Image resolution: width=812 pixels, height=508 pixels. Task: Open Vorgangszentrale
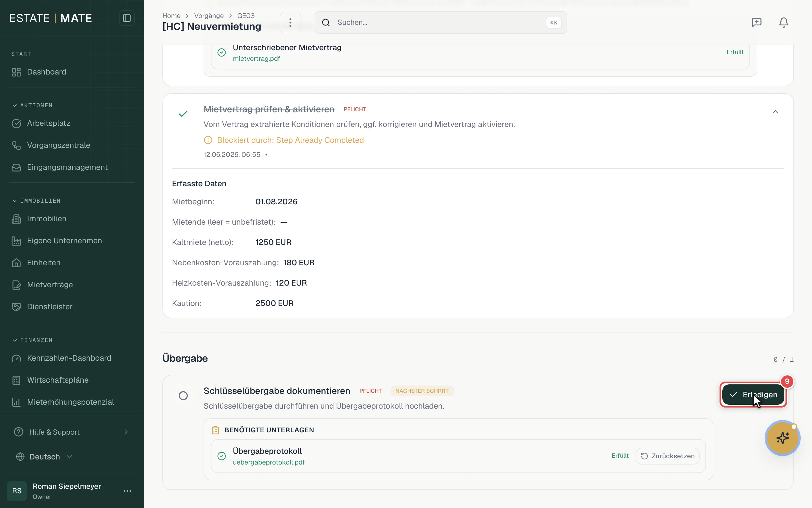[59, 145]
